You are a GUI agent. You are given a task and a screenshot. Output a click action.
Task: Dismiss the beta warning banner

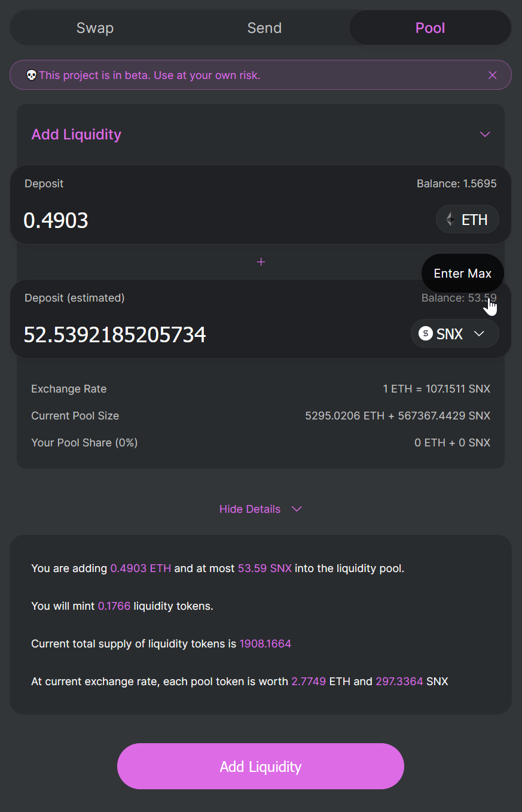[493, 75]
